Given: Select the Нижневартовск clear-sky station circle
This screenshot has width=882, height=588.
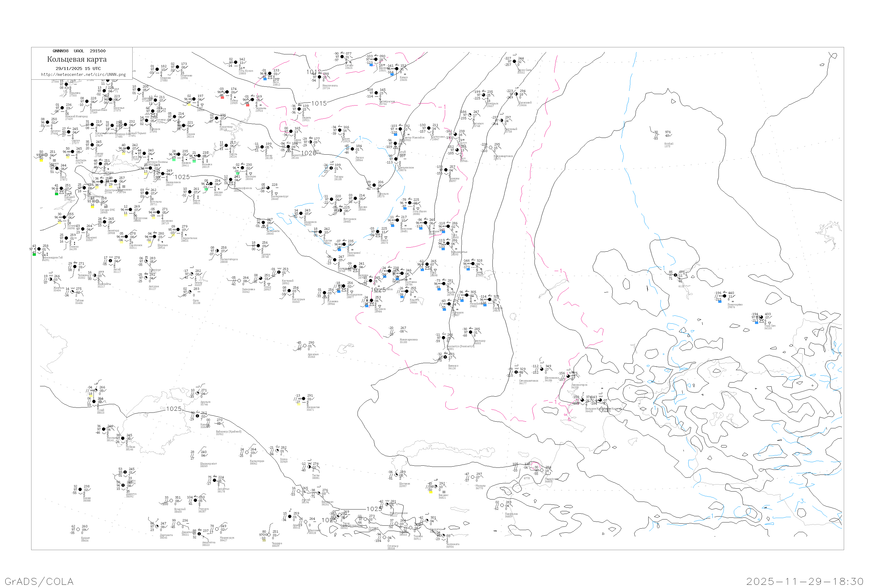Looking at the screenshot, I should point(490,148).
